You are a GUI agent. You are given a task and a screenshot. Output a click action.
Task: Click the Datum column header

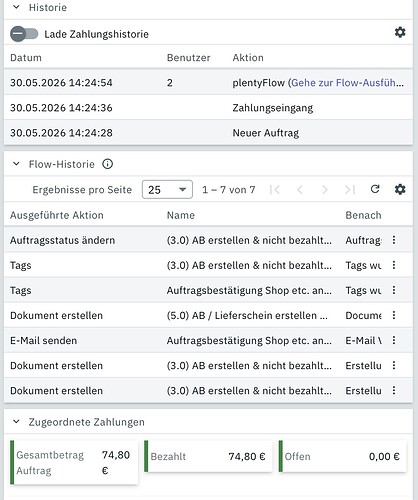26,58
